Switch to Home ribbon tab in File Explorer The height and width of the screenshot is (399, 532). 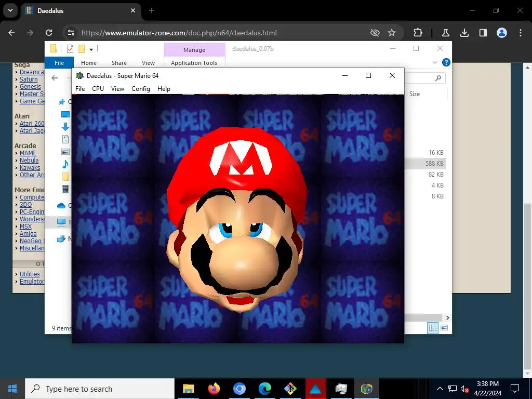(x=88, y=63)
